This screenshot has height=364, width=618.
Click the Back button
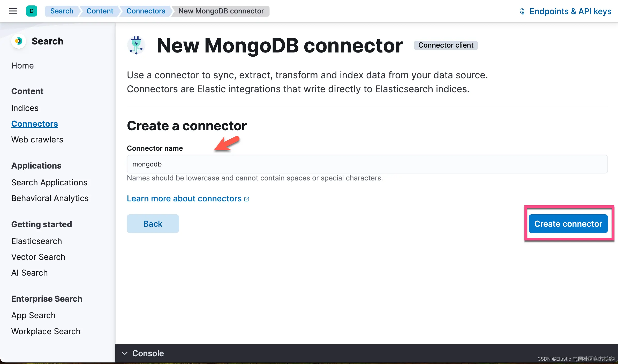tap(153, 224)
